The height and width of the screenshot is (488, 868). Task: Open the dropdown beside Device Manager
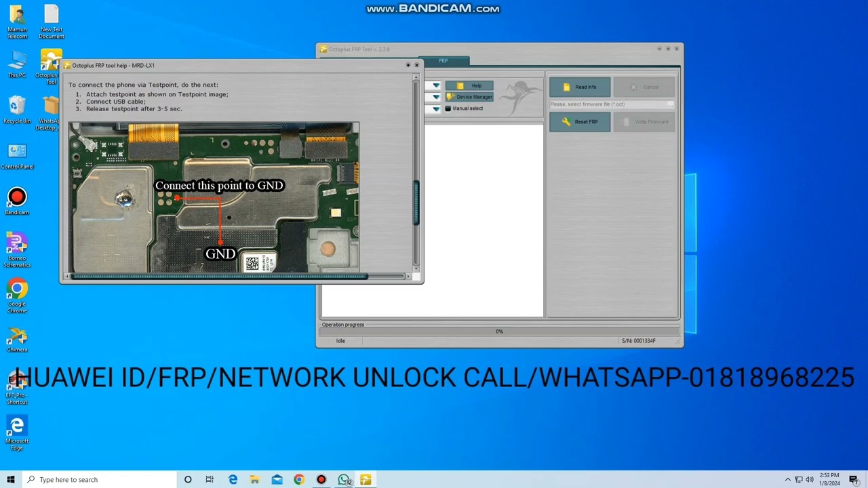click(435, 97)
